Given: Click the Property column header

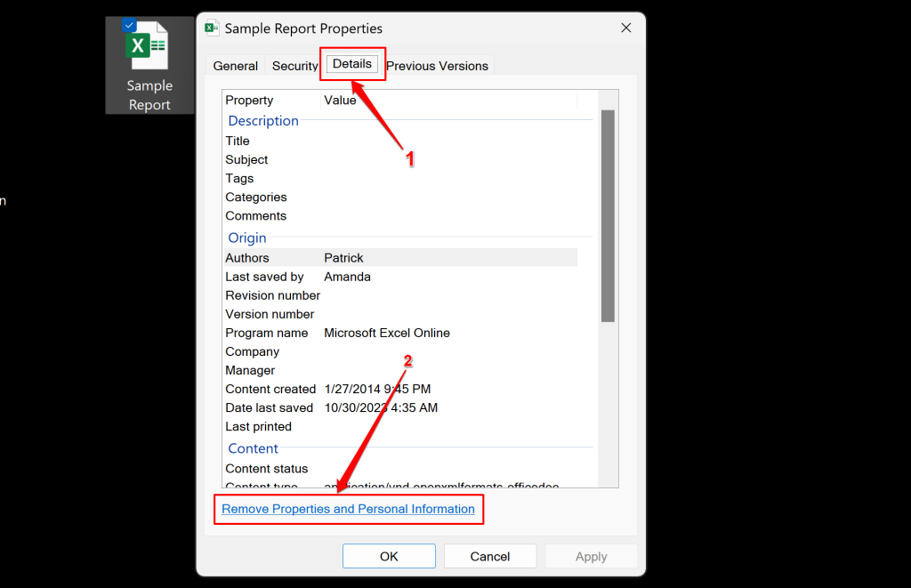Looking at the screenshot, I should point(250,101).
